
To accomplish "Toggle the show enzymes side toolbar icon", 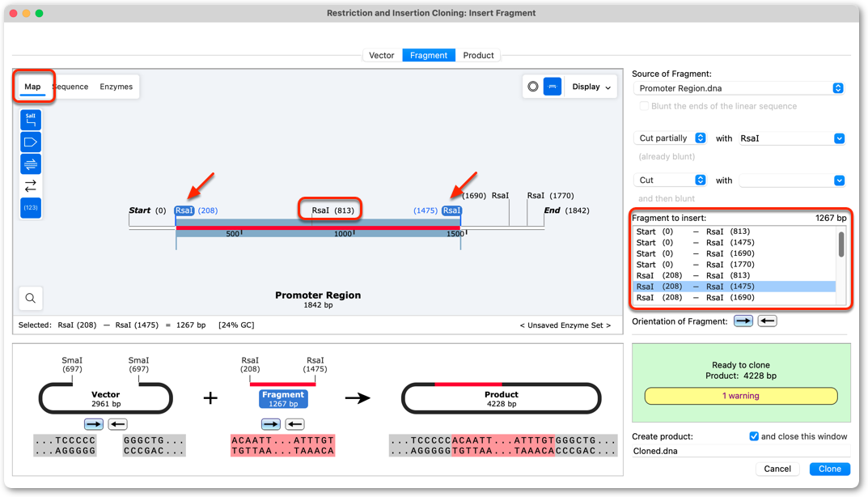I will (31, 120).
